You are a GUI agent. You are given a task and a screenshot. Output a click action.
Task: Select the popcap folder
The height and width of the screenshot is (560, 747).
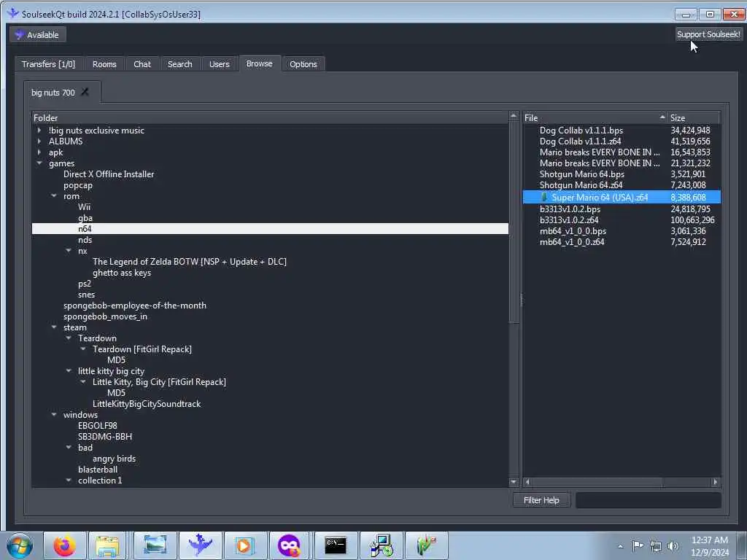pos(77,185)
